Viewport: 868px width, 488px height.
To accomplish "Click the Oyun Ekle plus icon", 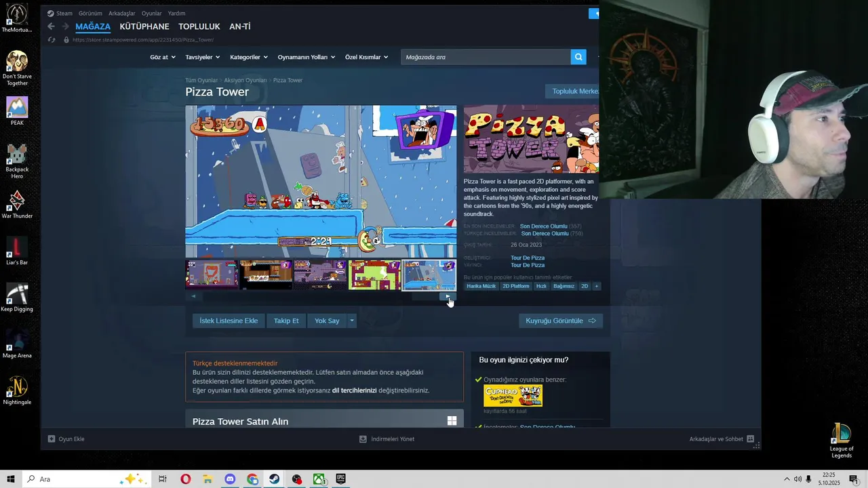I will pos(52,439).
